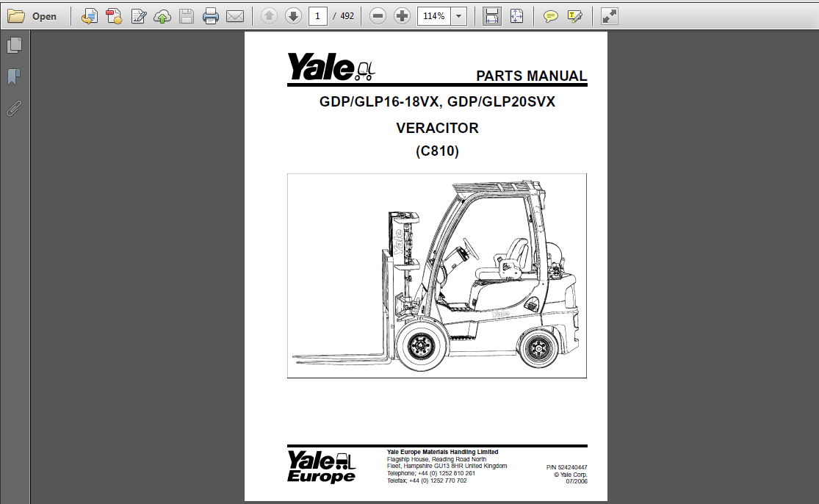This screenshot has height=504, width=819.
Task: Open the Page Thumbnails panel in the sidebar
Action: point(15,46)
